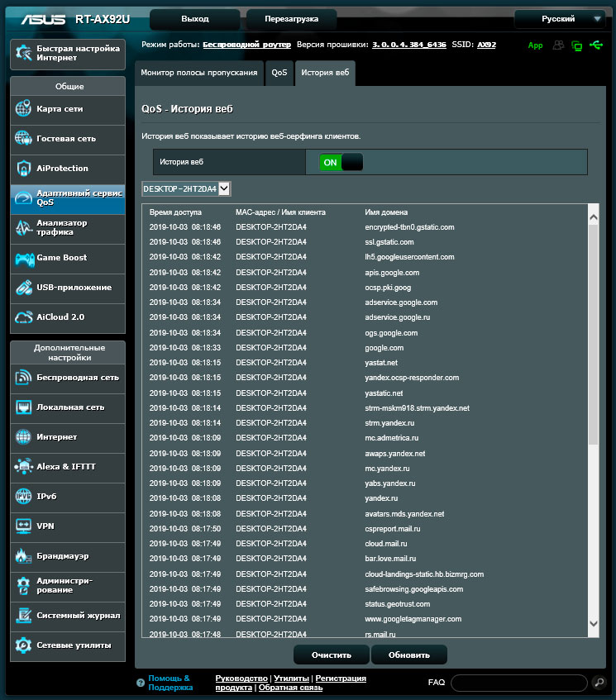The height and width of the screenshot is (700, 616).
Task: Switch to the QoS tab
Action: pyautogui.click(x=279, y=73)
